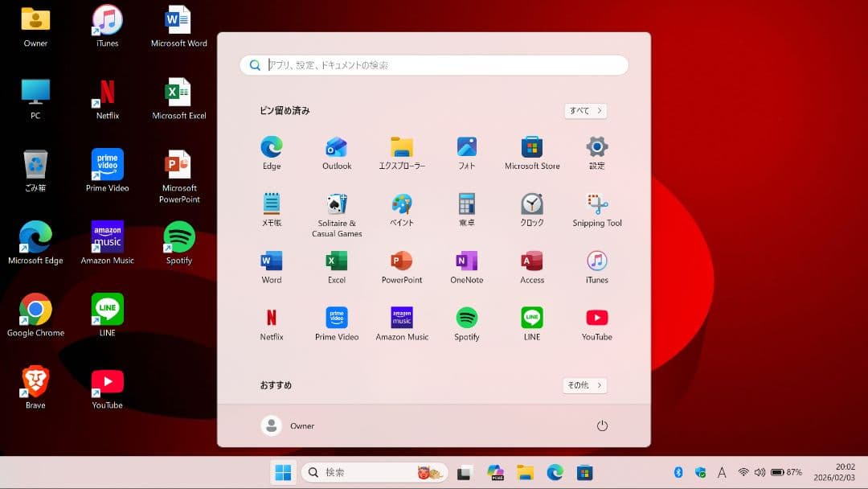Viewport: 868px width, 489px height.
Task: Open the Snipping Tool
Action: (596, 209)
